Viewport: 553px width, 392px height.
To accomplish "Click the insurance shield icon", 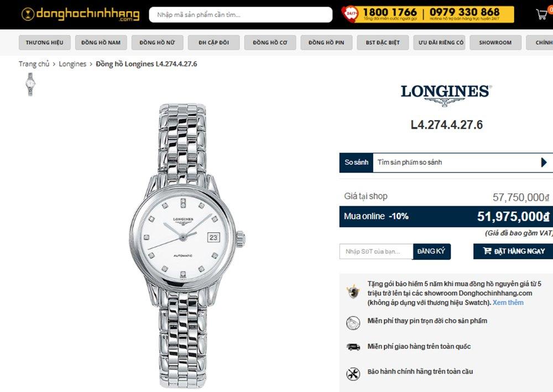I will (x=353, y=292).
